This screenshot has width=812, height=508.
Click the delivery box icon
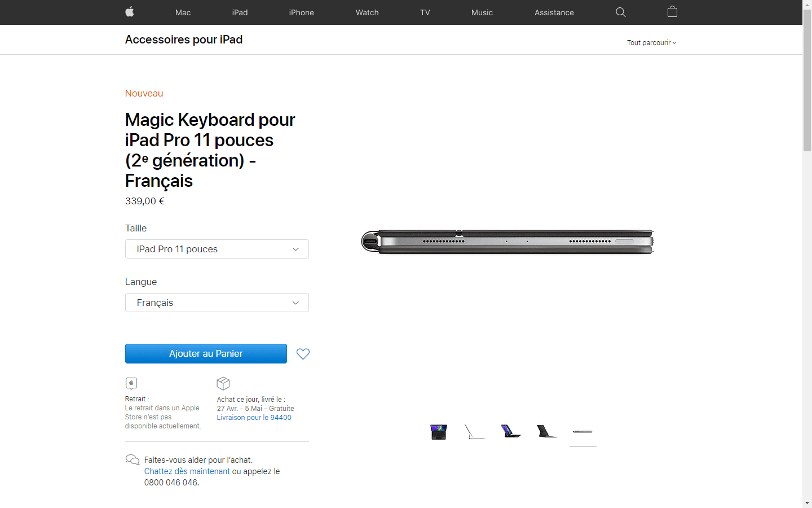[x=223, y=384]
